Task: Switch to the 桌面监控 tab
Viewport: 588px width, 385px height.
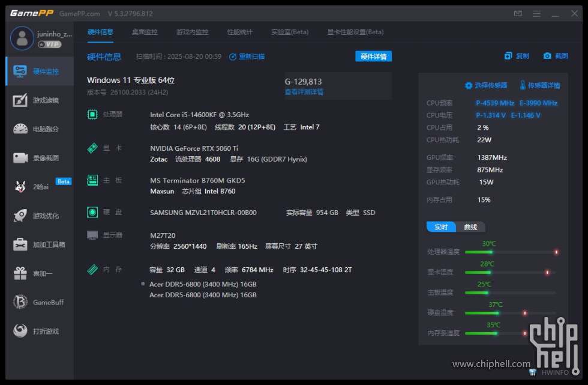Action: [x=145, y=32]
